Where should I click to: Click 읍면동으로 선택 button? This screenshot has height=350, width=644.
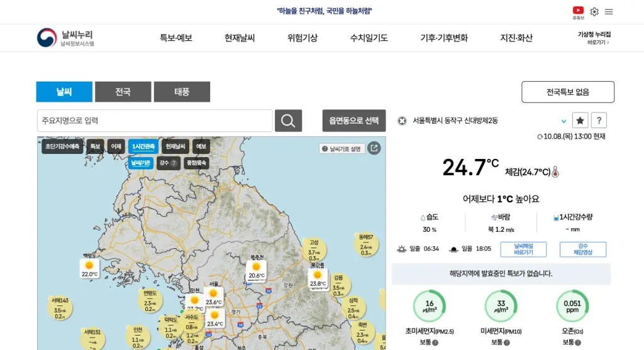click(x=354, y=121)
